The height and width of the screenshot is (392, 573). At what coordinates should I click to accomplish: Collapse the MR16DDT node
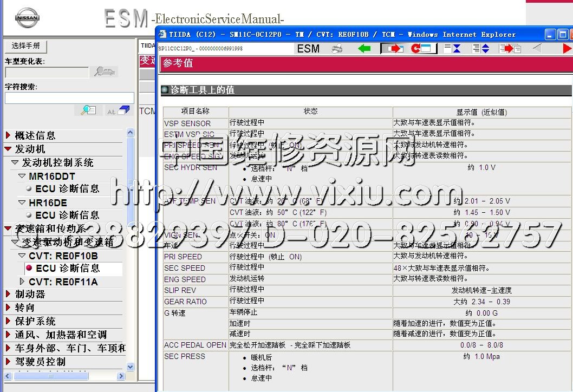[22, 176]
